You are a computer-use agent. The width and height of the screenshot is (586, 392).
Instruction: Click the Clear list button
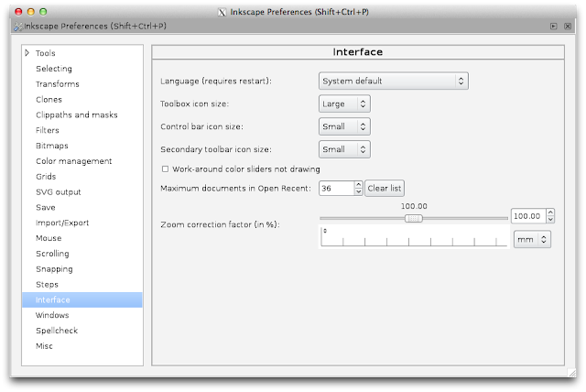tap(385, 189)
